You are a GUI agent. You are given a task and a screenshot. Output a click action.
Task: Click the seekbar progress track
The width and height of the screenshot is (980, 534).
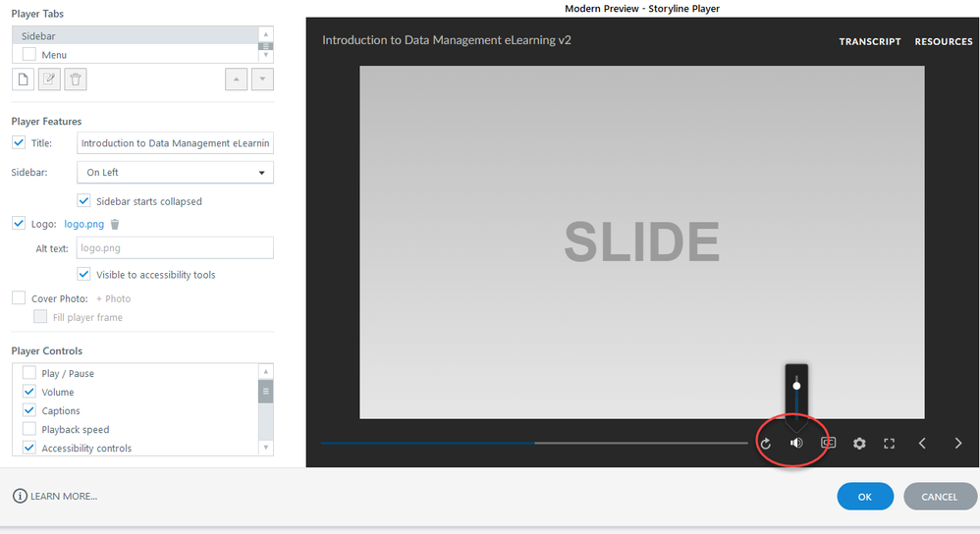534,443
